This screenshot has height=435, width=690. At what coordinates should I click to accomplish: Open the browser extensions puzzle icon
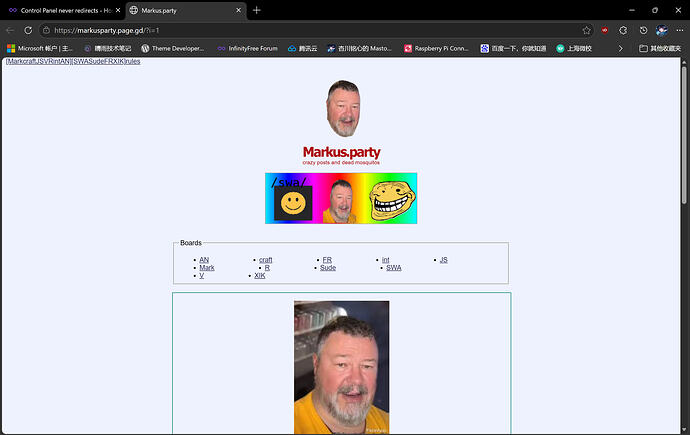[623, 30]
